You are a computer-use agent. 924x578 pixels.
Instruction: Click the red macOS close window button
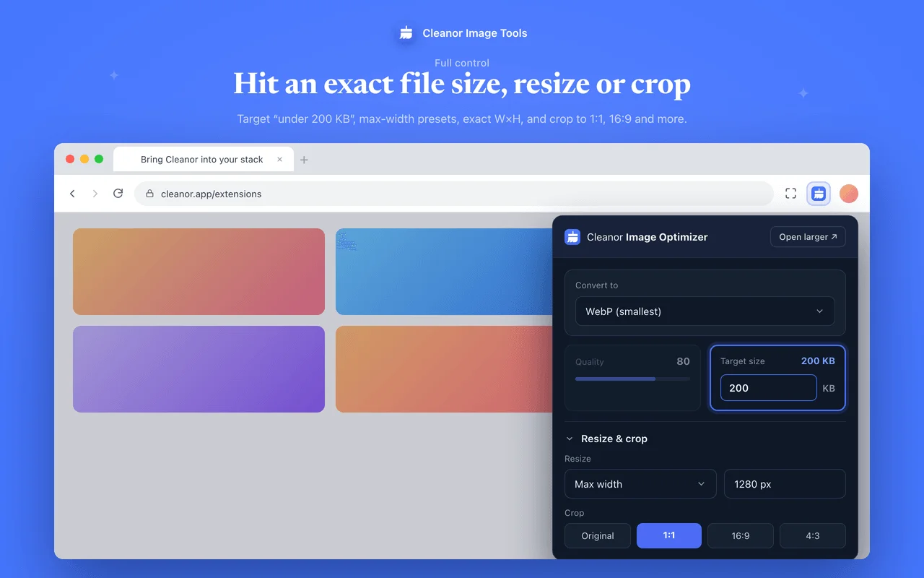[x=70, y=159]
